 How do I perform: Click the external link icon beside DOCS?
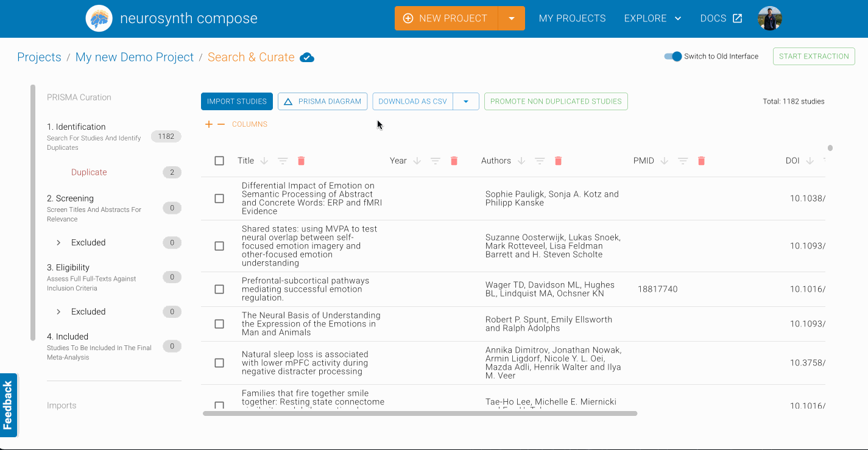pos(737,18)
